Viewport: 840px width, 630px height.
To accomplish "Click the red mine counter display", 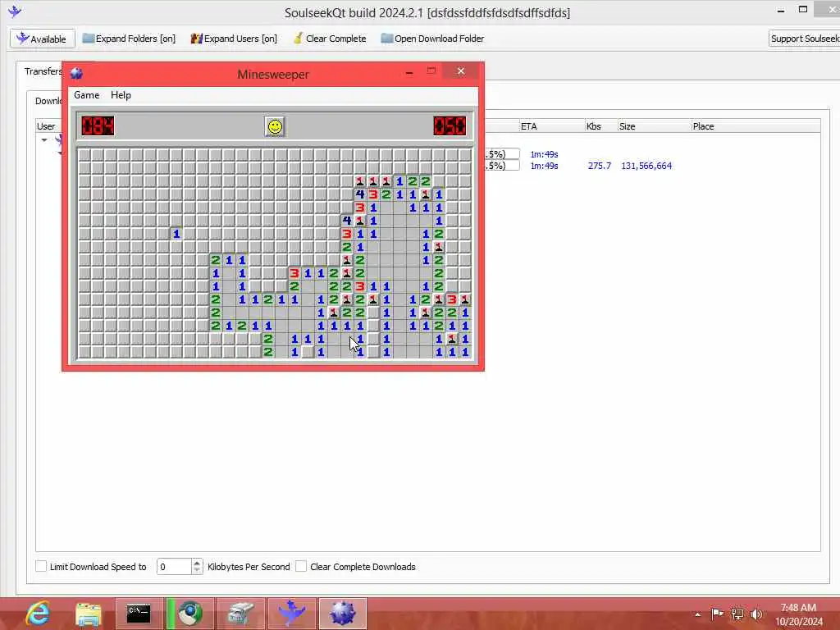I will [x=98, y=126].
